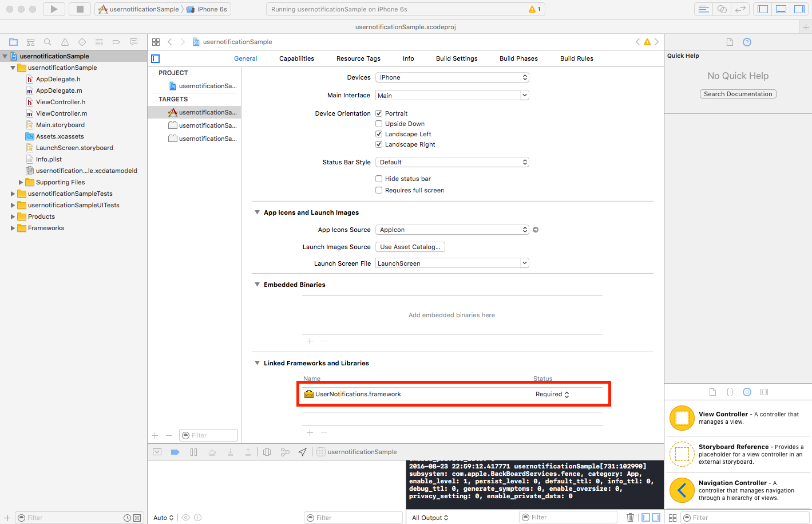Toggle the navigator pane icon

click(763, 9)
